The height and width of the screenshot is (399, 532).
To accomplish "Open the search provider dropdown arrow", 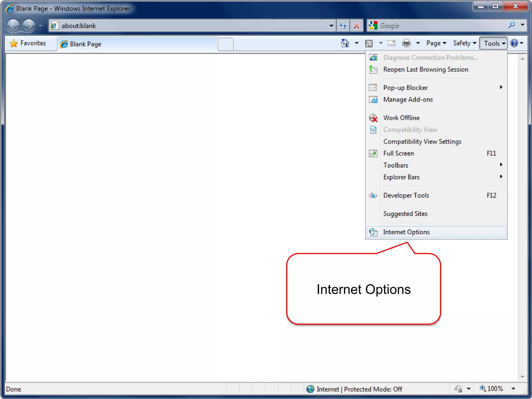I will coord(522,25).
